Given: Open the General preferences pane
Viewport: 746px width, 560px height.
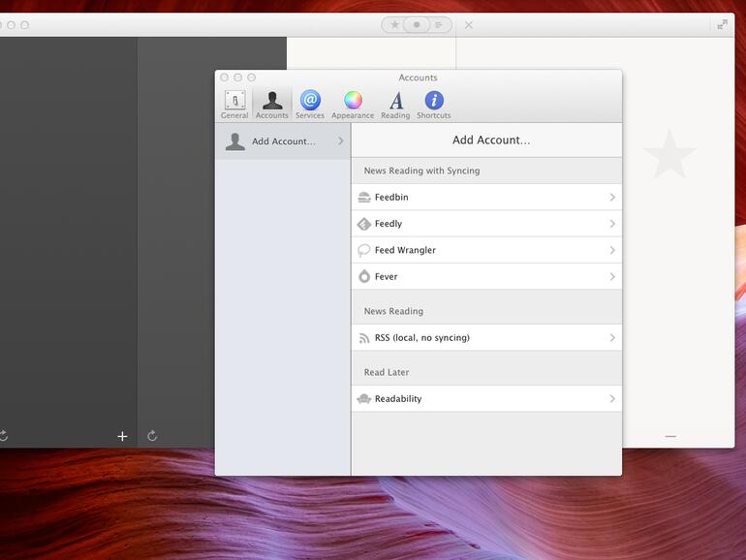Looking at the screenshot, I should (234, 104).
